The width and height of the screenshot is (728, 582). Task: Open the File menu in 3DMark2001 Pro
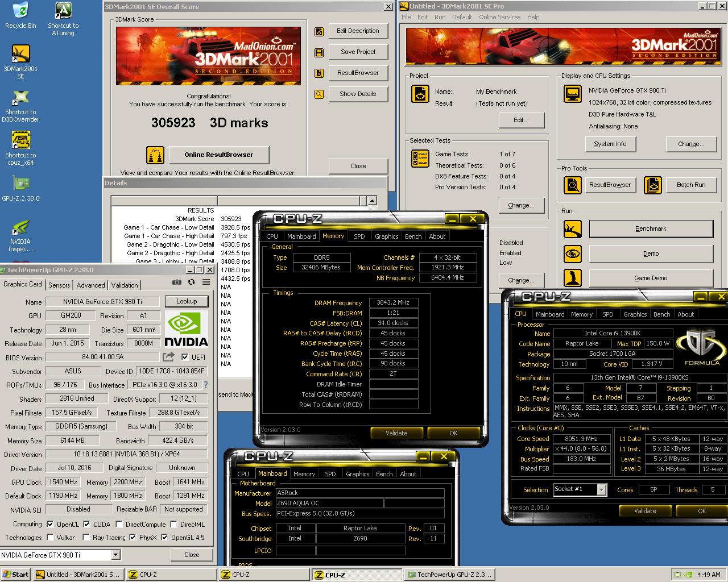click(406, 17)
